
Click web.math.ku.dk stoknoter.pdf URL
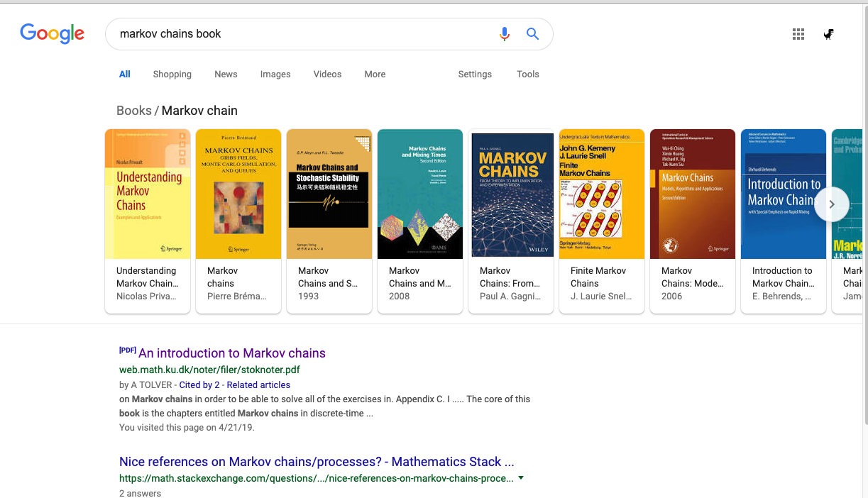209,370
